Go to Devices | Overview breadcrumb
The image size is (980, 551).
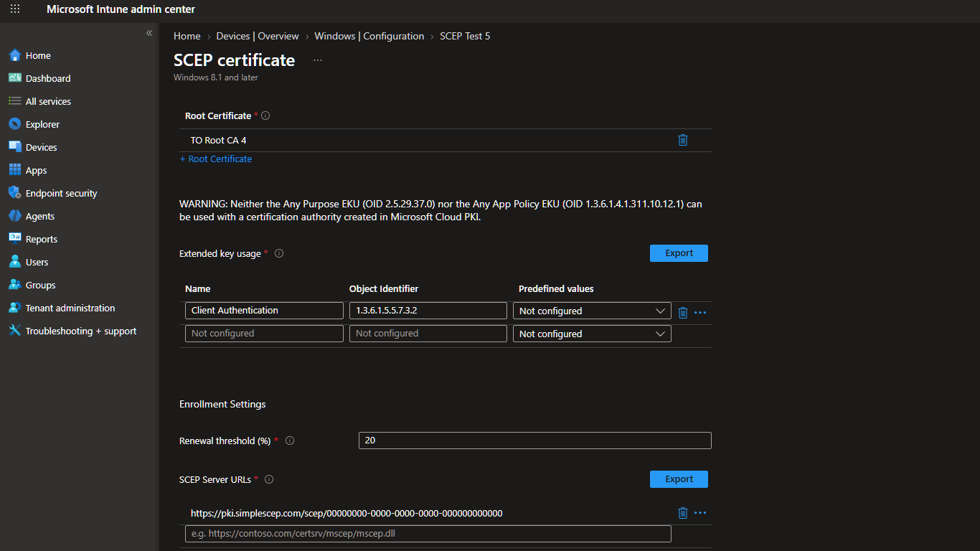tap(258, 36)
